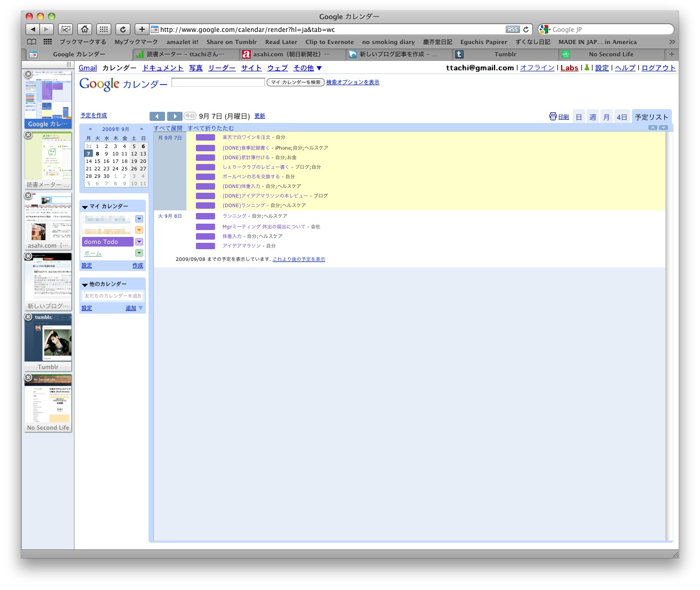Click the plus add bookmark button

coord(142,29)
